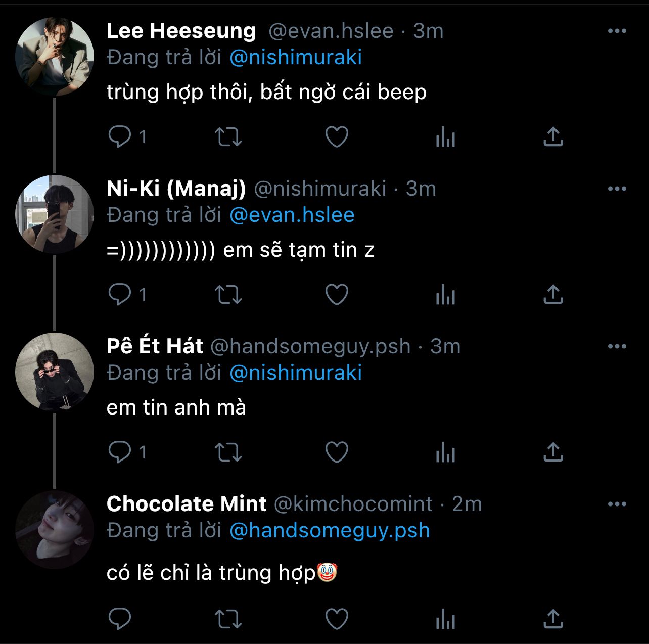This screenshot has height=644, width=649.
Task: Retweet Lee Heeseung's reply
Action: coord(228,136)
